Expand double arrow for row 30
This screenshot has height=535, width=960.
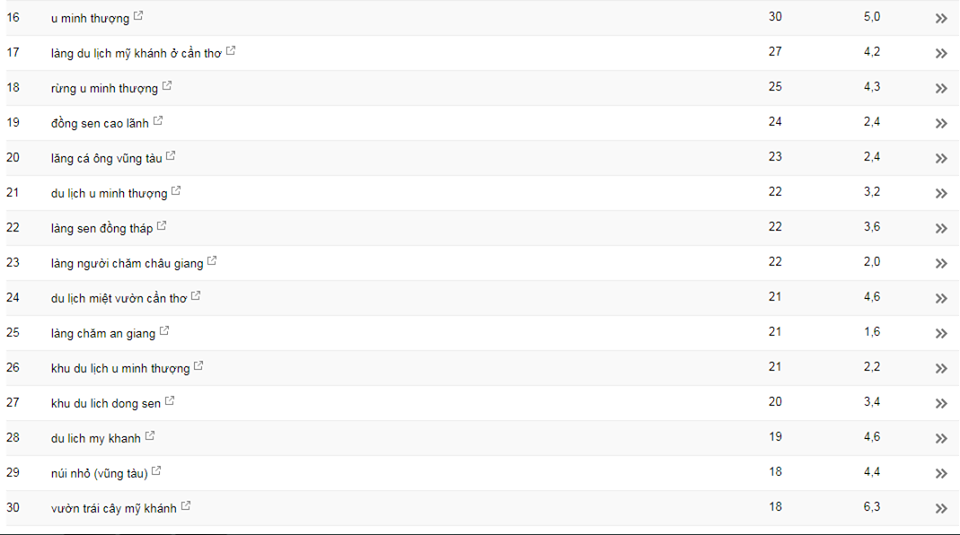(941, 508)
